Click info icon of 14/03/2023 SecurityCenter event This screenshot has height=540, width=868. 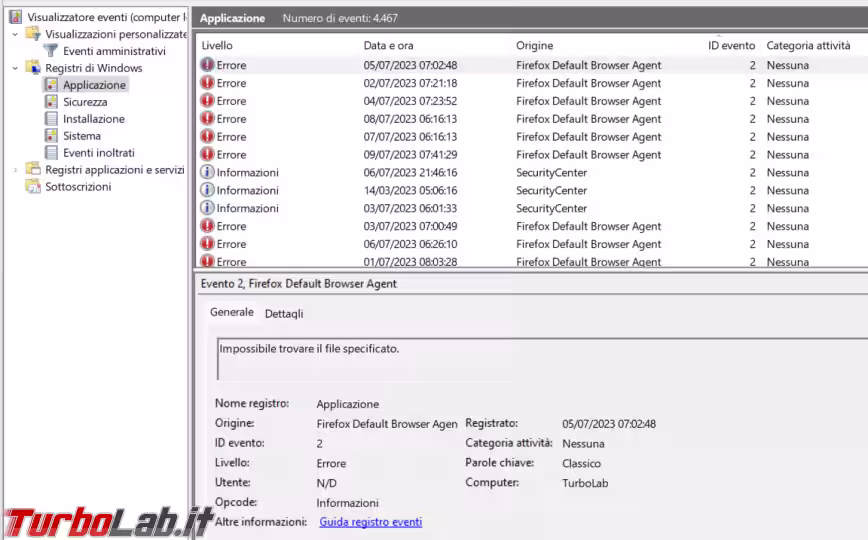[x=207, y=190]
